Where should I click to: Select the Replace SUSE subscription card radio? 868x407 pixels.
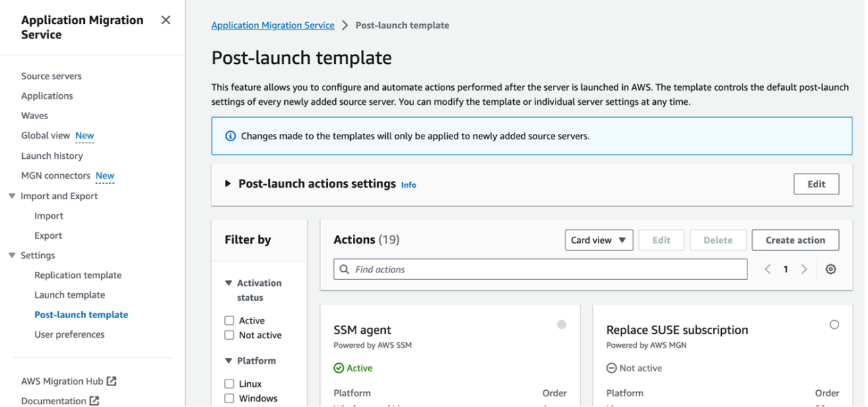tap(834, 324)
